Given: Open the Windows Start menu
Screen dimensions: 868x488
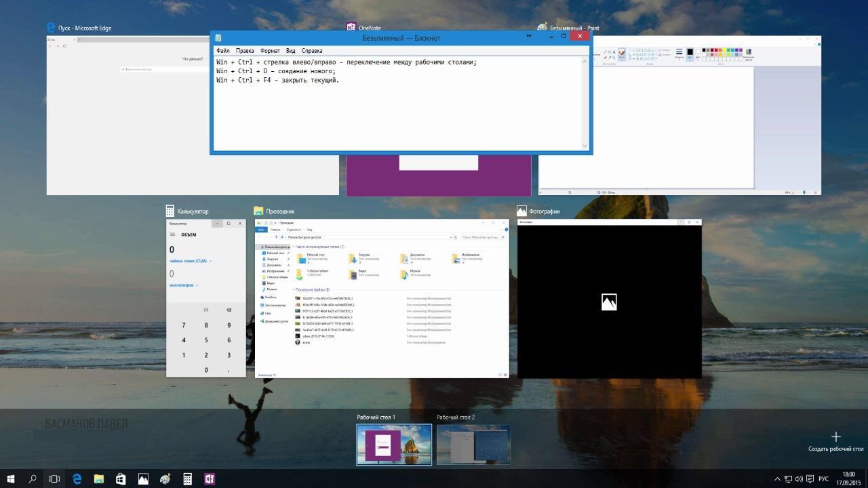Looking at the screenshot, I should (x=11, y=479).
